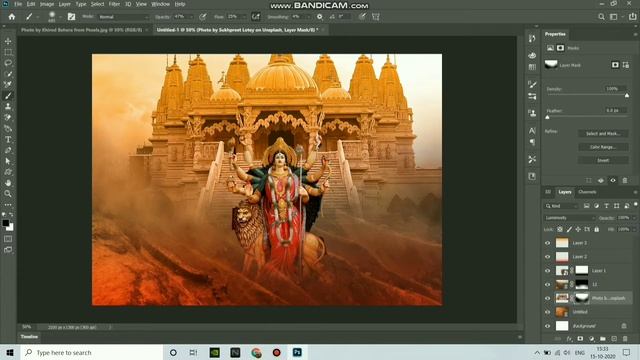Screen dimensions: 640x360
Task: Select the Horizontal Type tool
Action: coord(8,140)
